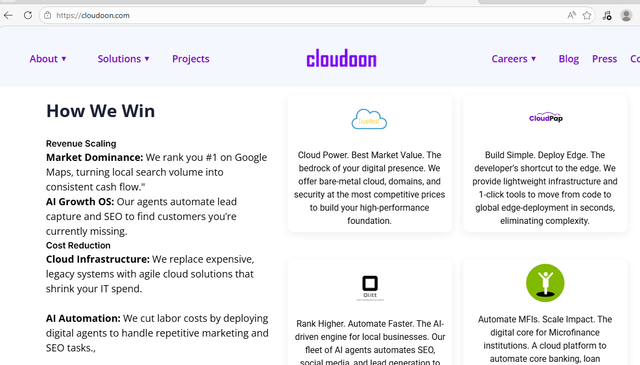Select the Automate MFIs. Scale Impact description
The height and width of the screenshot is (365, 640).
pos(545,340)
